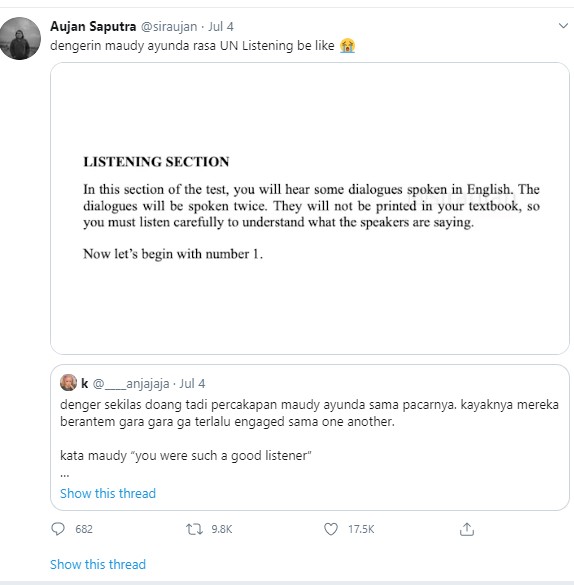The height and width of the screenshot is (585, 574).
Task: Click the crying emoji in tweet
Action: click(347, 46)
